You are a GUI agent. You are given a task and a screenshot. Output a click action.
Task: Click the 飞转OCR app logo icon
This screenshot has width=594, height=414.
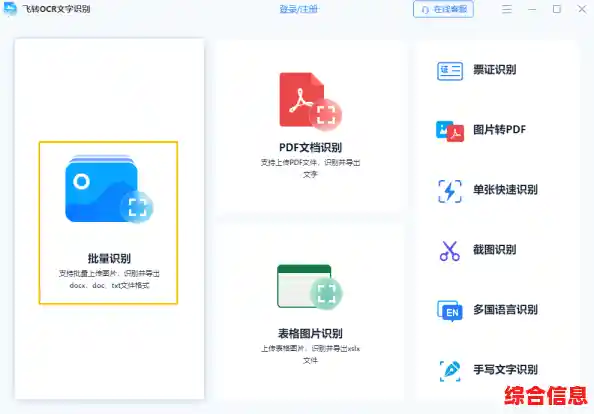[10, 9]
